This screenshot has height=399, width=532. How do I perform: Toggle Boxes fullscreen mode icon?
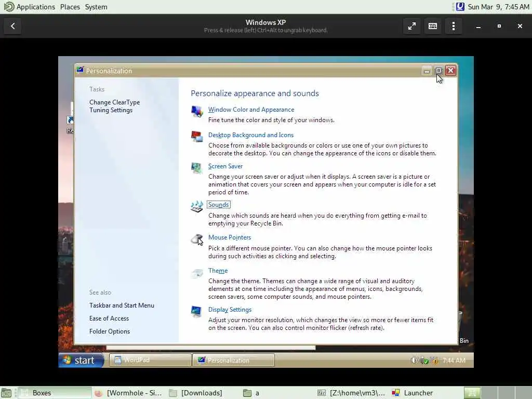click(412, 26)
